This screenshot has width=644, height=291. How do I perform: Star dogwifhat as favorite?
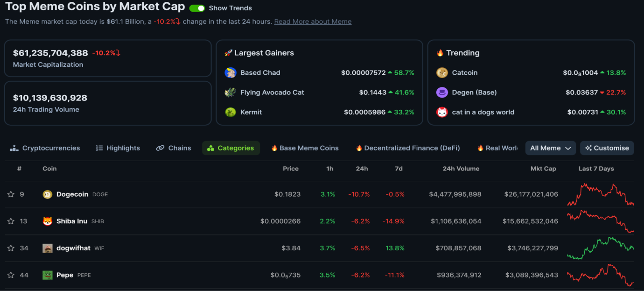11,248
